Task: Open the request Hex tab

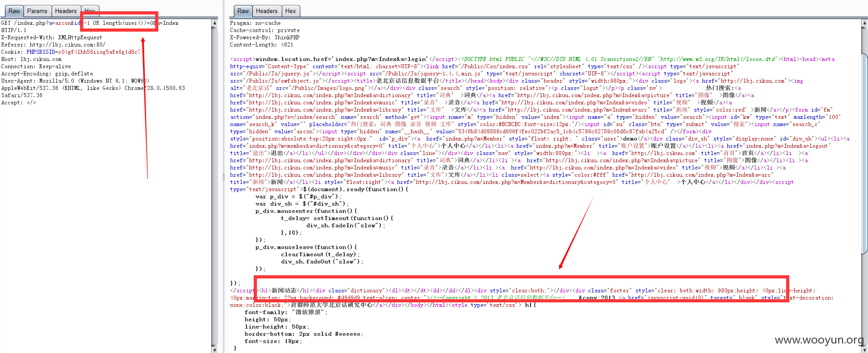Action: [90, 11]
